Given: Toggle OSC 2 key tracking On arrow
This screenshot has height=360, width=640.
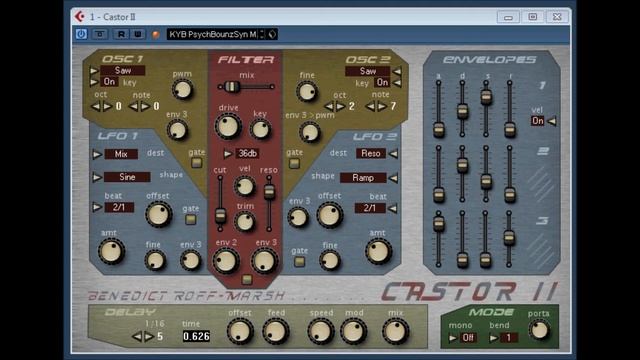Looking at the screenshot, I should point(397,82).
